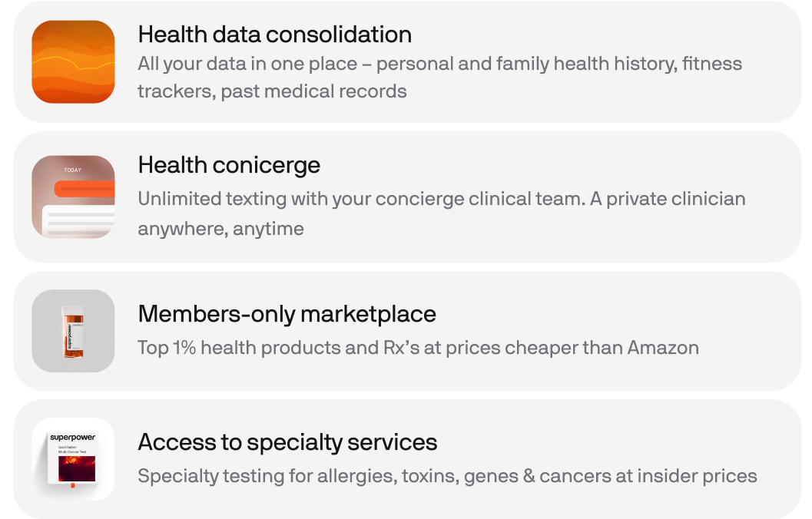The image size is (812, 519).
Task: Click 'Specialty testing for allergies' description
Action: point(447,476)
